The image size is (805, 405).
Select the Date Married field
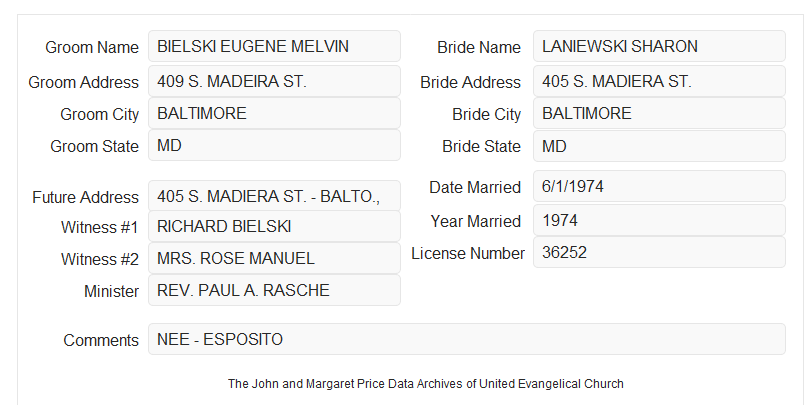pyautogui.click(x=659, y=186)
